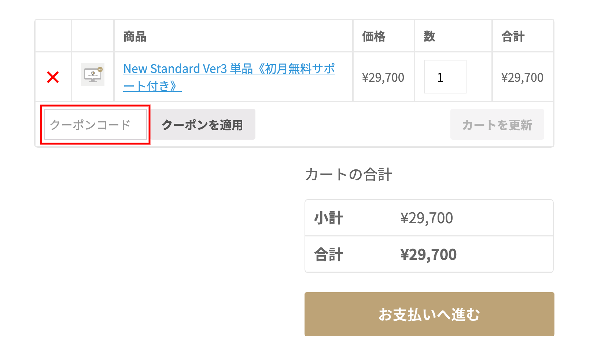Proceed with the お支払いへ進む button
This screenshot has width=590, height=364.
click(x=429, y=314)
